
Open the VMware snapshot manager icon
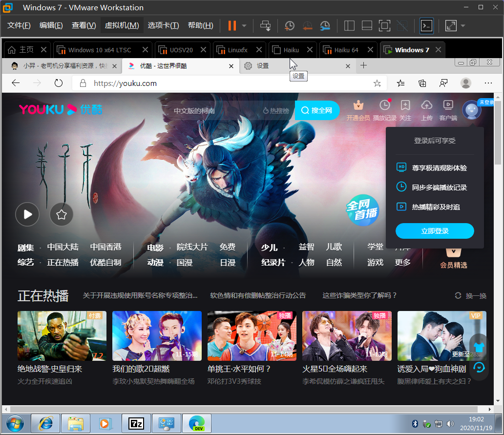pyautogui.click(x=324, y=26)
